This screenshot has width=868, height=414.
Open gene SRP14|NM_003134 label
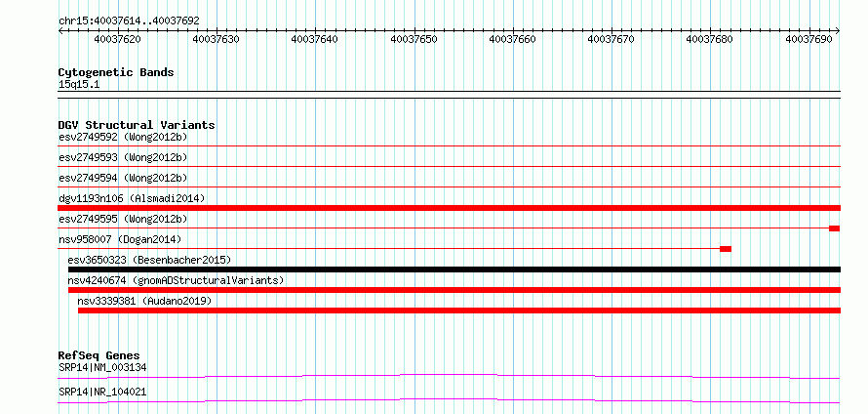(x=102, y=367)
